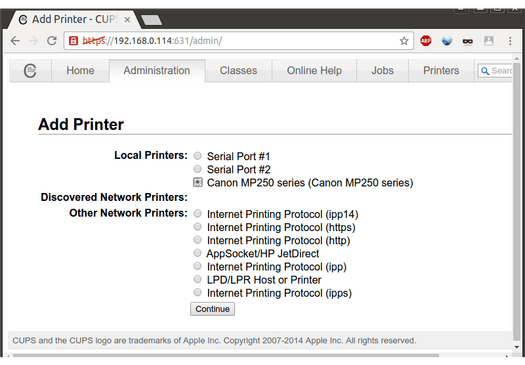Click in the CUPS search field
Viewport: 525px width, 365px height.
(495, 71)
